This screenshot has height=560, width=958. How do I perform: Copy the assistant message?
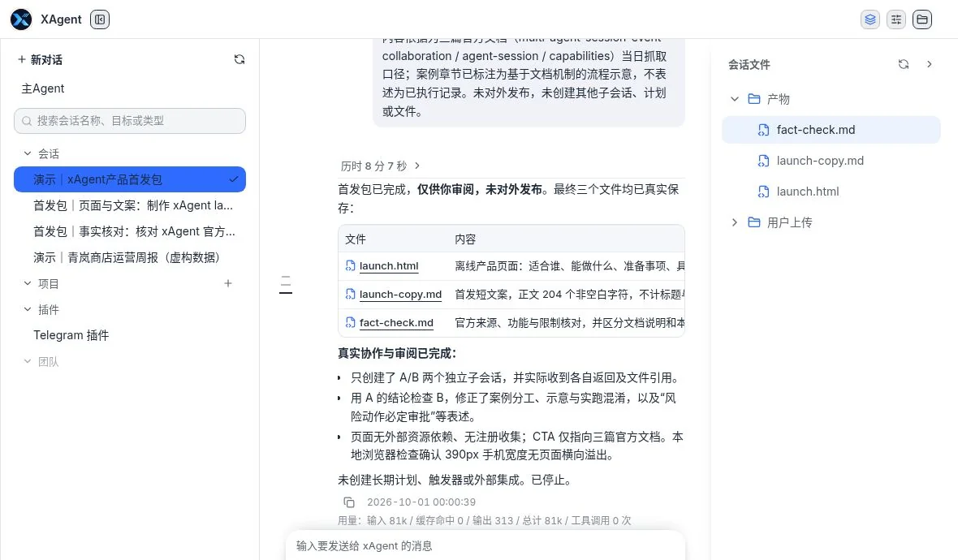[349, 502]
